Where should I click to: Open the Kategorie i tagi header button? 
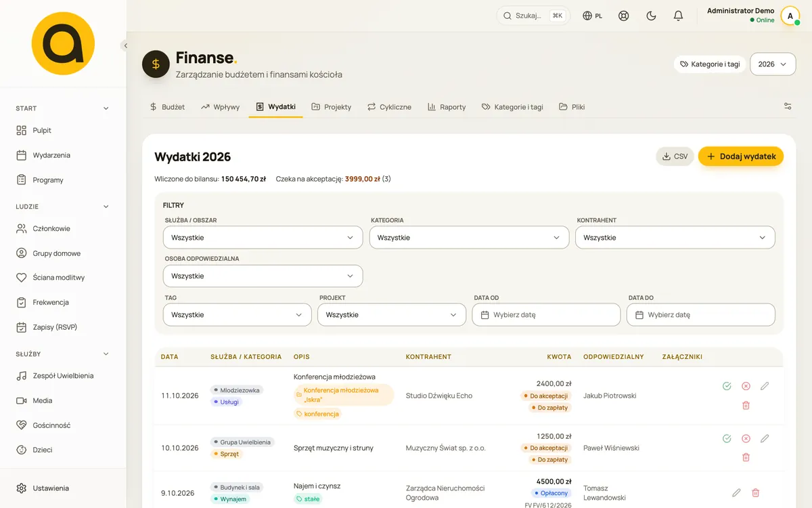pyautogui.click(x=709, y=64)
